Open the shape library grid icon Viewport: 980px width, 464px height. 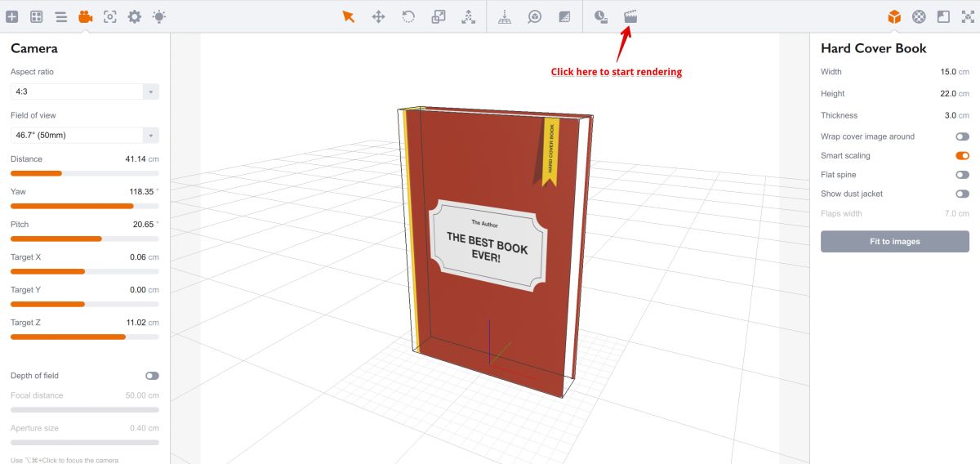[36, 16]
